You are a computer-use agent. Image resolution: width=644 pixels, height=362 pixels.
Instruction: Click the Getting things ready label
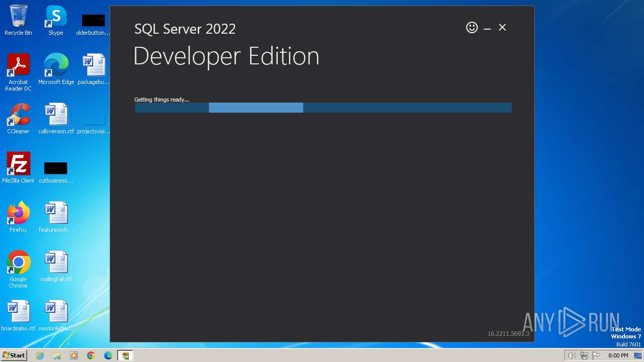pos(162,100)
